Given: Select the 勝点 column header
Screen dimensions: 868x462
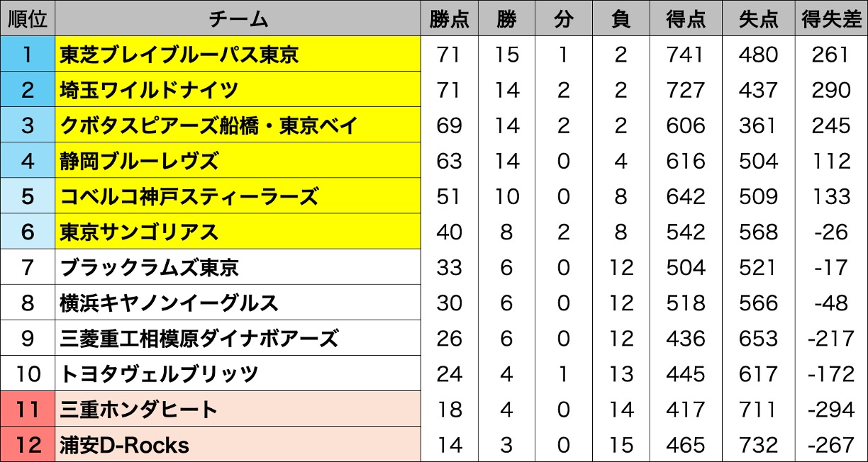Looking at the screenshot, I should click(x=449, y=18).
